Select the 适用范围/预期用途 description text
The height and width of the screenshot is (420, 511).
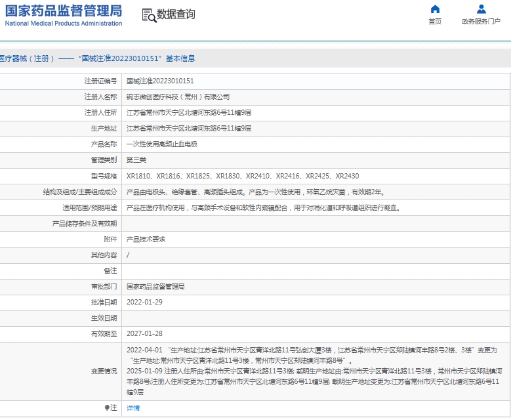tap(264, 208)
